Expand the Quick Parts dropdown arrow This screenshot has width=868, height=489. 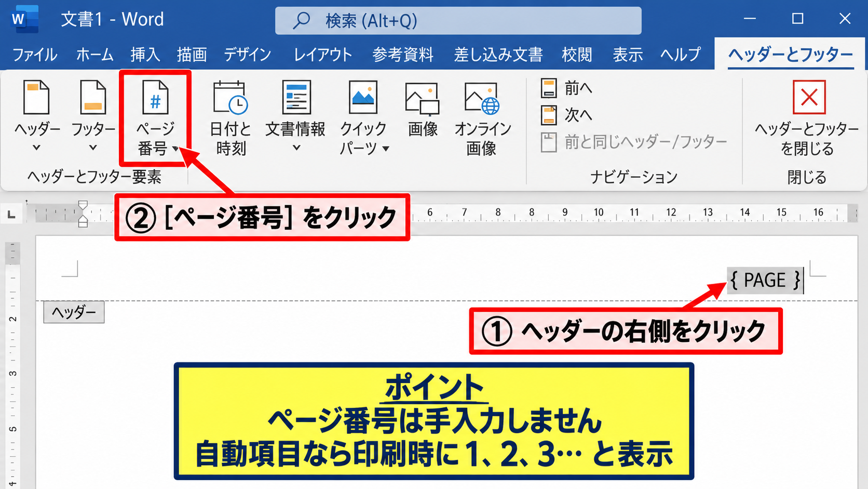coord(386,149)
